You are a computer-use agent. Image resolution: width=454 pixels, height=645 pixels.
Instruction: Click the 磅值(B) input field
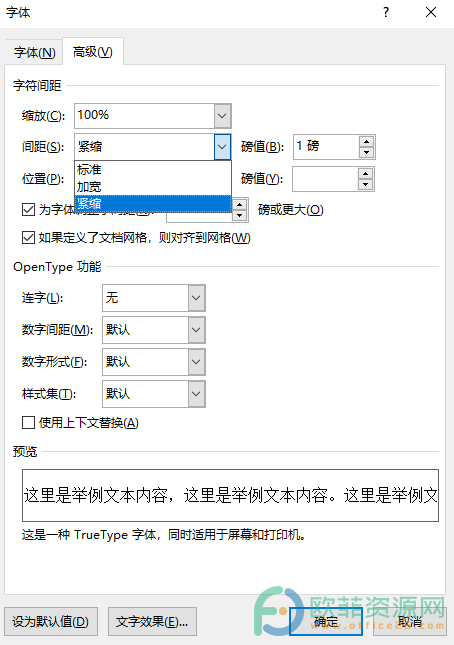tap(326, 147)
